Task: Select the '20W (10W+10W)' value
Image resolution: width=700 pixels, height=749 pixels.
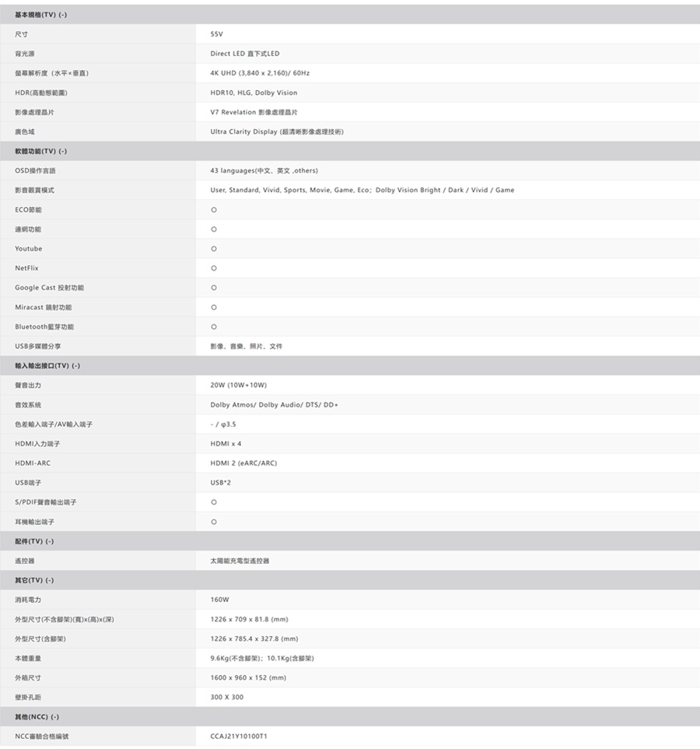Action: coord(239,385)
